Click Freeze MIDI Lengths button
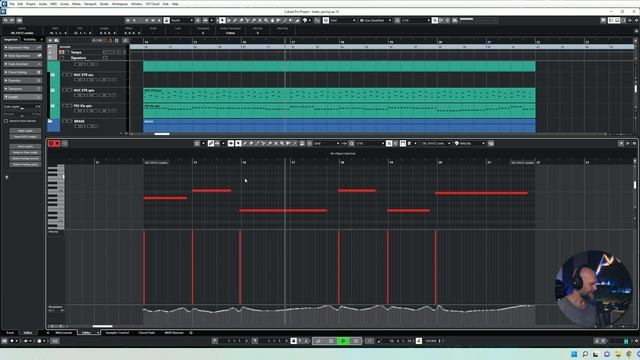 [25, 137]
